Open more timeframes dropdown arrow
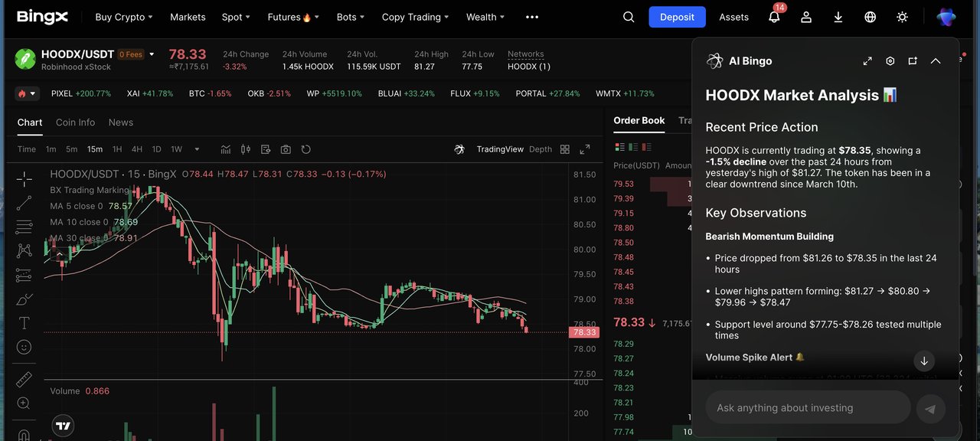 click(x=197, y=149)
